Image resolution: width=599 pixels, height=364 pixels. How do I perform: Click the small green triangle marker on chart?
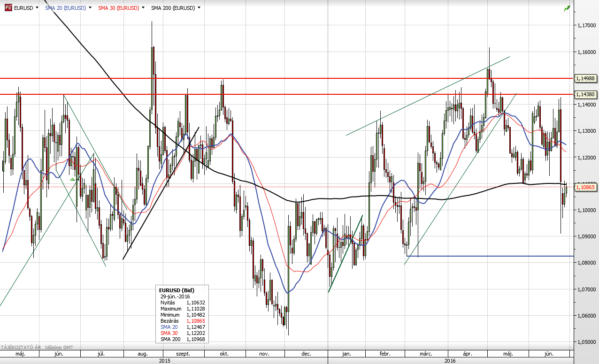72,179
